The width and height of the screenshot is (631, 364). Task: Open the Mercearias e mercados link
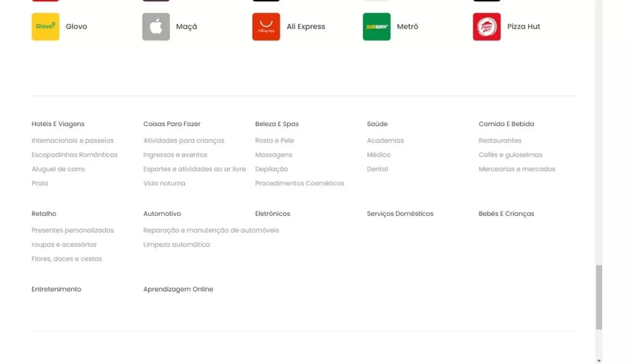[517, 169]
